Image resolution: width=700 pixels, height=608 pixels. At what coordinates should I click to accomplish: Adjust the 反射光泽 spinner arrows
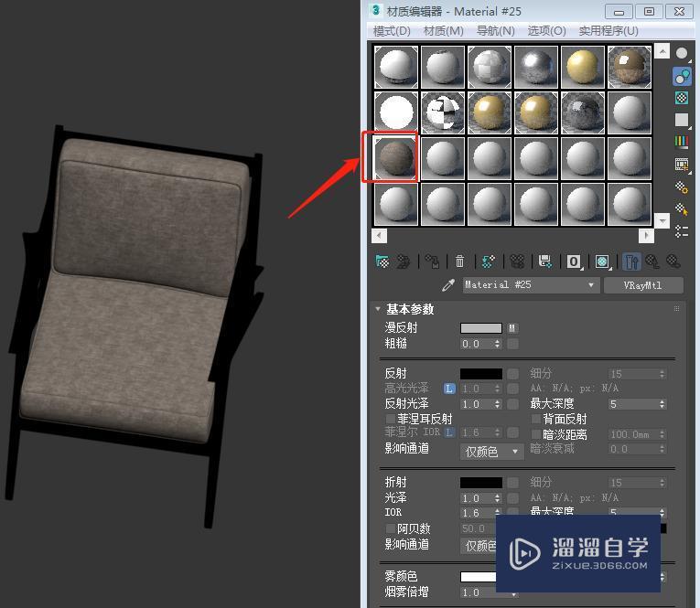point(498,404)
